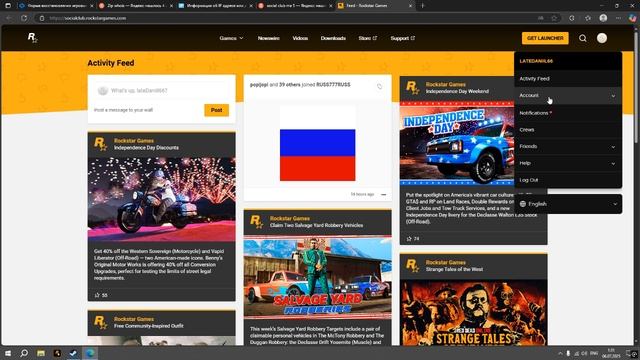Viewport: 640px width, 360px height.
Task: Open the site search magnifier icon
Action: [x=582, y=38]
